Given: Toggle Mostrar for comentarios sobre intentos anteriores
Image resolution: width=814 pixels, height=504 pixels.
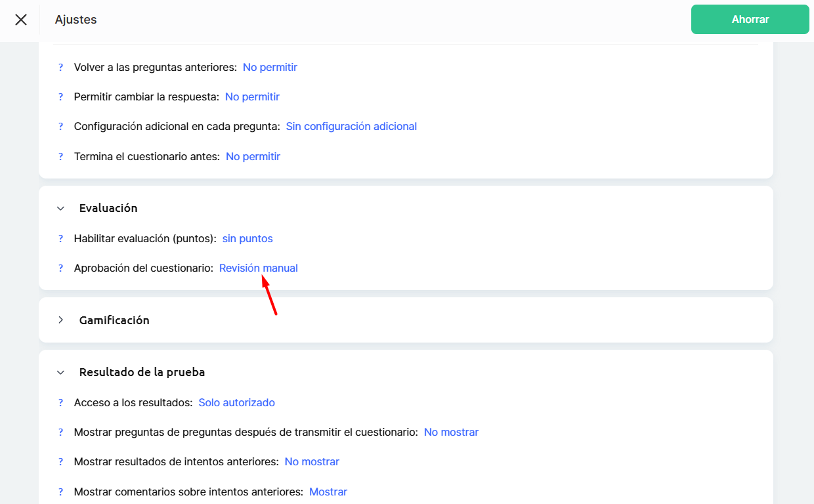Looking at the screenshot, I should click(x=328, y=492).
